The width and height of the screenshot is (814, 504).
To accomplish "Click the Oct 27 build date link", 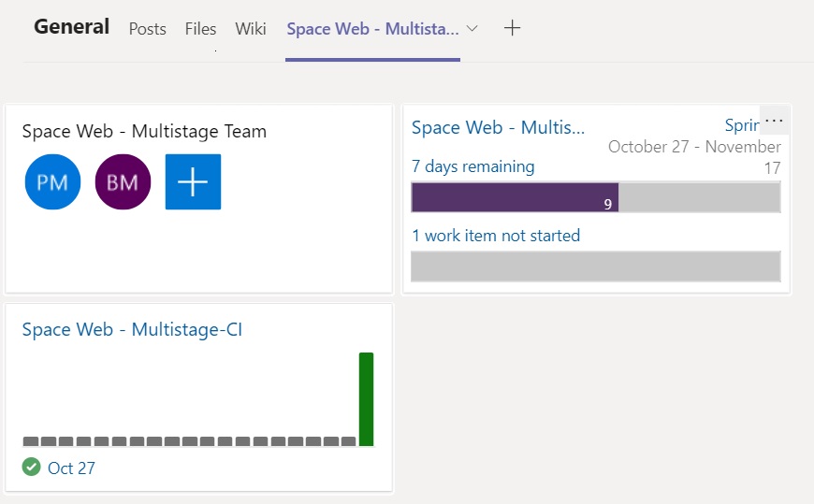I will click(x=71, y=468).
